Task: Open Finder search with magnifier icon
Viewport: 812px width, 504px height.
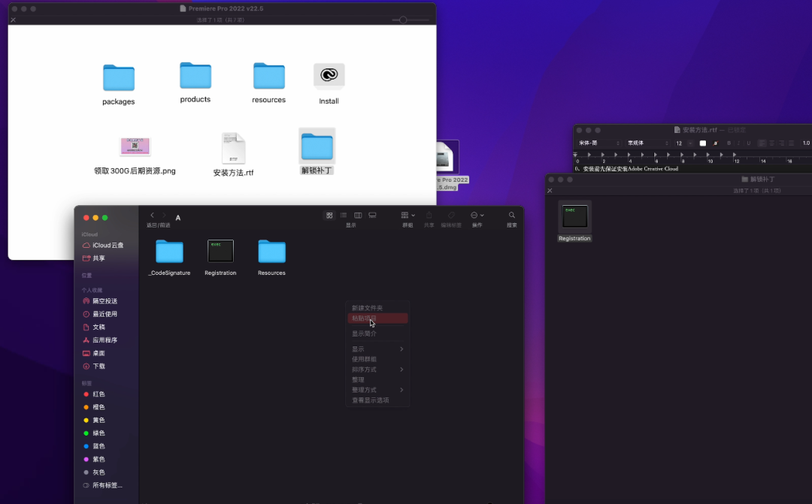Action: (512, 216)
